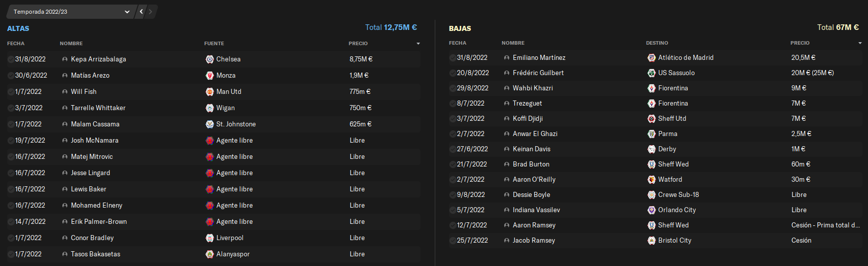Toggle the circle marker beside 31/8/2022 Kepa row

[x=11, y=59]
